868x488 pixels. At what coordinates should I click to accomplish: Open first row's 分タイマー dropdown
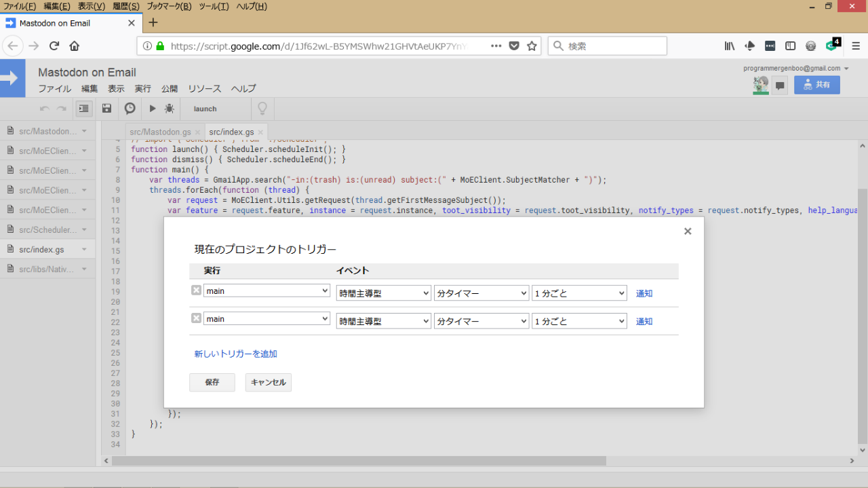click(481, 293)
